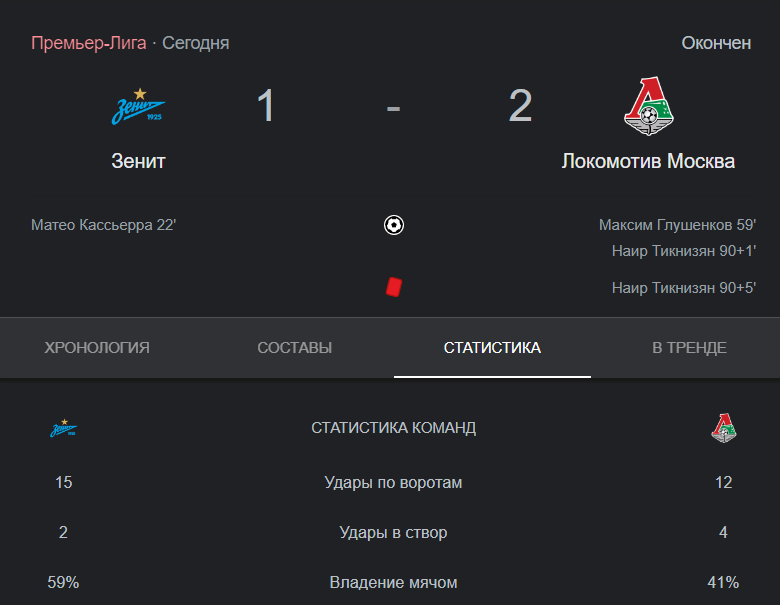The height and width of the screenshot is (605, 780).
Task: Click small Zenit logo in team statistics
Action: [64, 428]
